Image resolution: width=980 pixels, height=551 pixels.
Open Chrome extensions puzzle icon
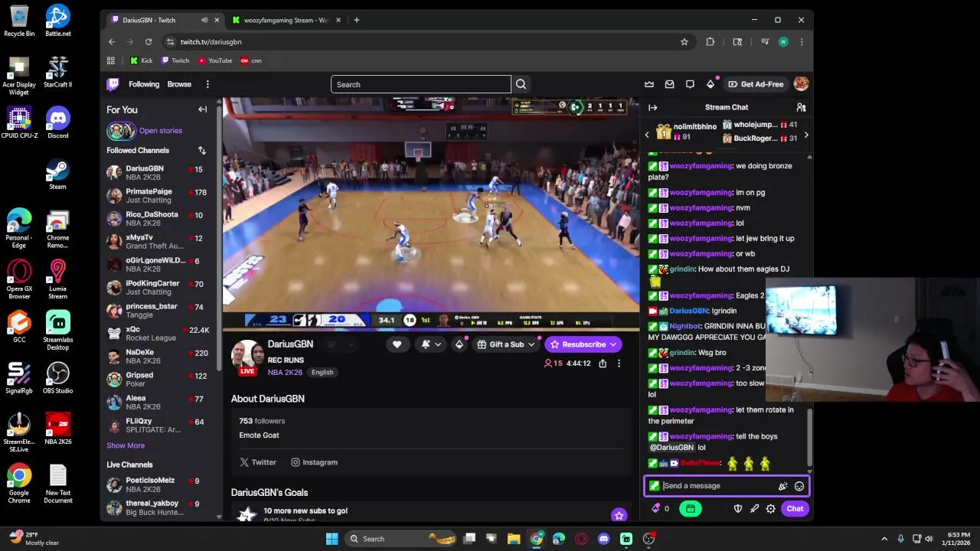[710, 42]
